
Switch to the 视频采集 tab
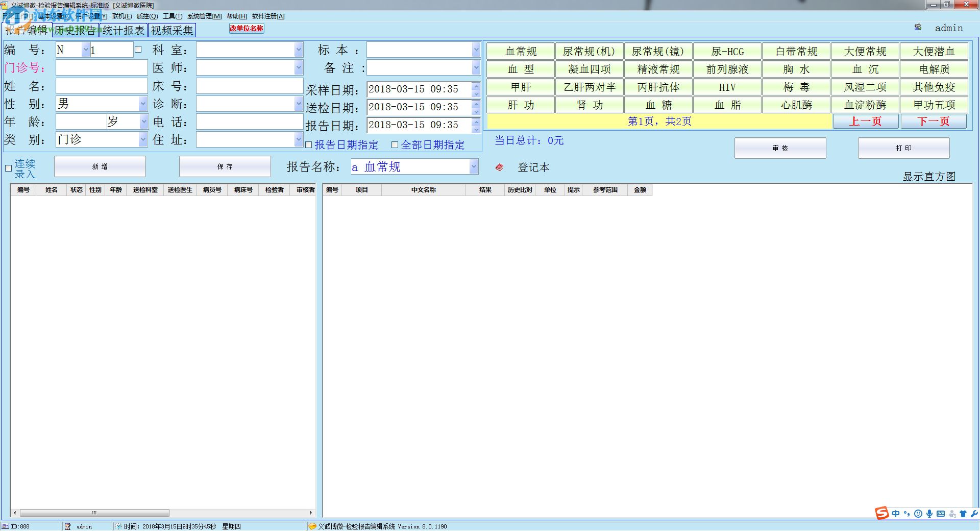coord(172,30)
